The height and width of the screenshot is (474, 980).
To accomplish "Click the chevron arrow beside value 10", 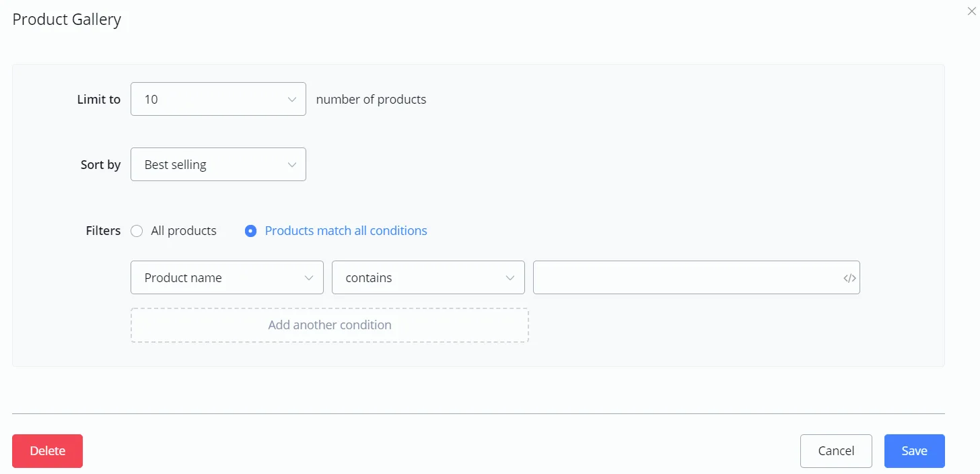I will (x=292, y=100).
